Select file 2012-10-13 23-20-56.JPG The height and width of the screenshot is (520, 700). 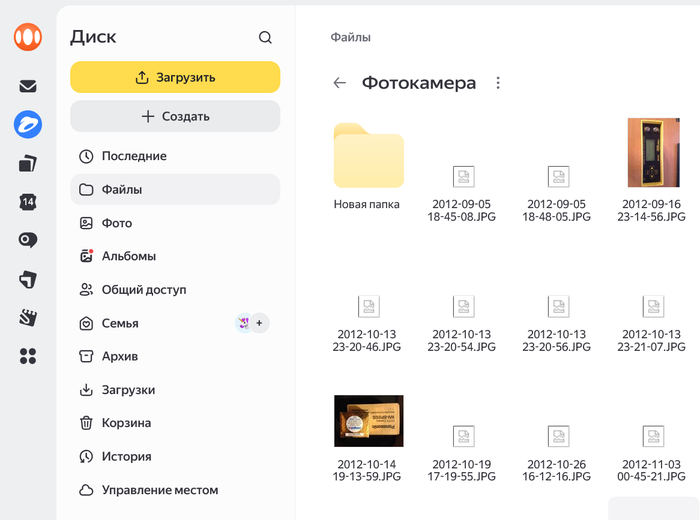point(557,322)
